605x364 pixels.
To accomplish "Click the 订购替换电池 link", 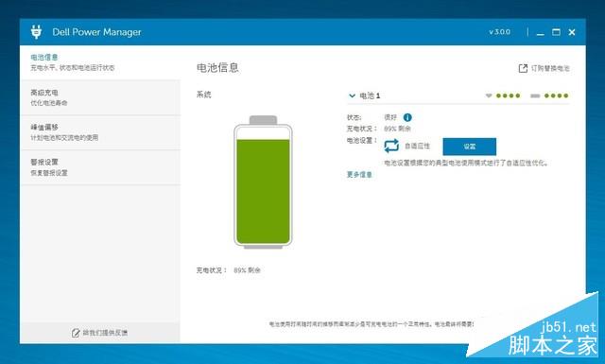I will (550, 68).
